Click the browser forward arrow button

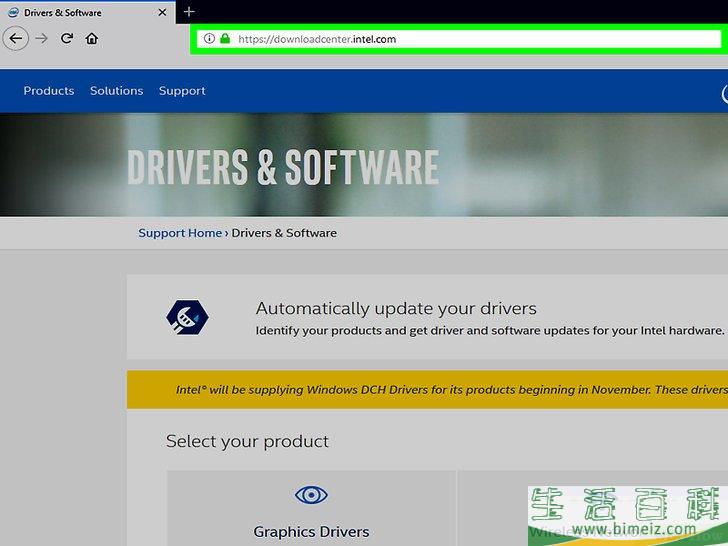pyautogui.click(x=41, y=39)
